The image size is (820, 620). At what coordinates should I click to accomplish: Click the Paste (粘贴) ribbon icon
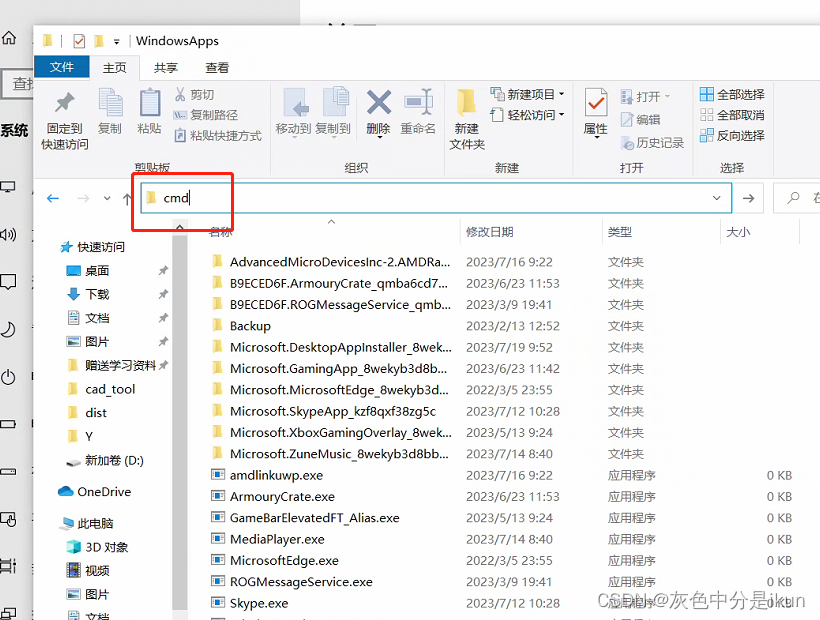coord(150,102)
